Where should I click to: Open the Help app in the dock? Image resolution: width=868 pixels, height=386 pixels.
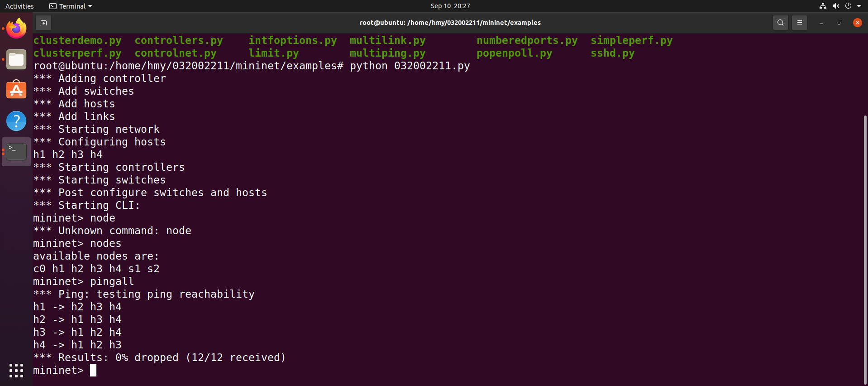(x=16, y=121)
